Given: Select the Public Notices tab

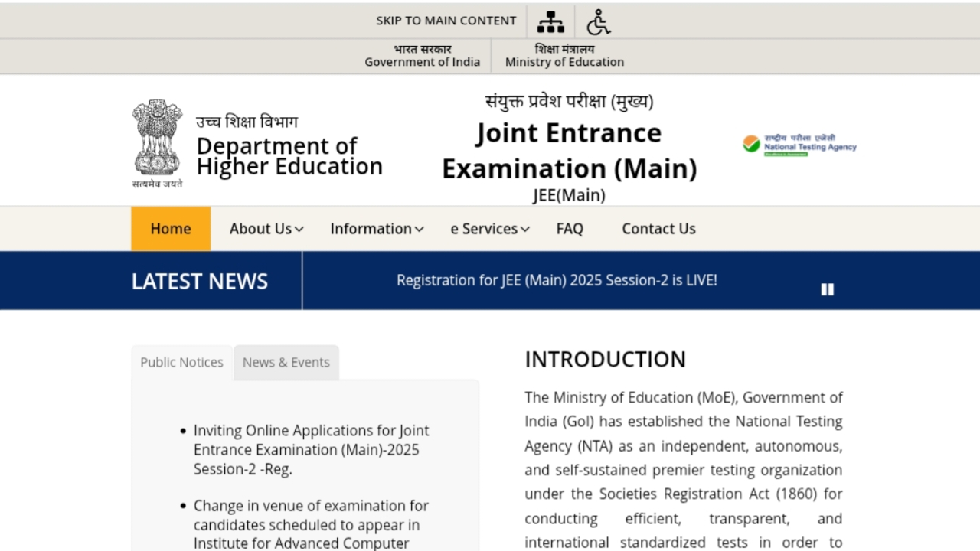Looking at the screenshot, I should [181, 362].
